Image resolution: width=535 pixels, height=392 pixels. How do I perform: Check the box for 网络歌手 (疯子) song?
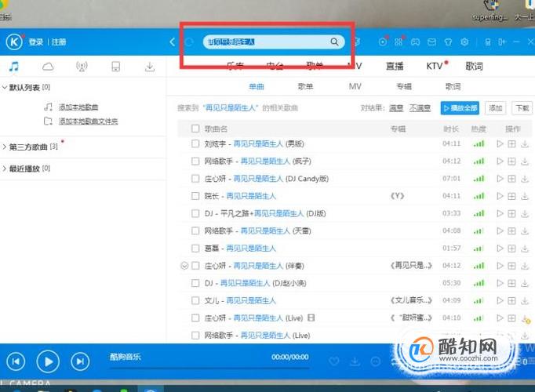[195, 161]
